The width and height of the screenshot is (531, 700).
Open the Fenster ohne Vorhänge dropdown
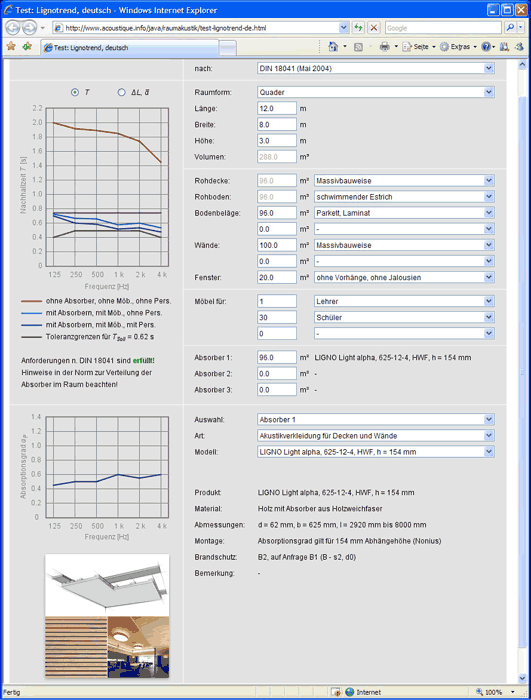404,277
